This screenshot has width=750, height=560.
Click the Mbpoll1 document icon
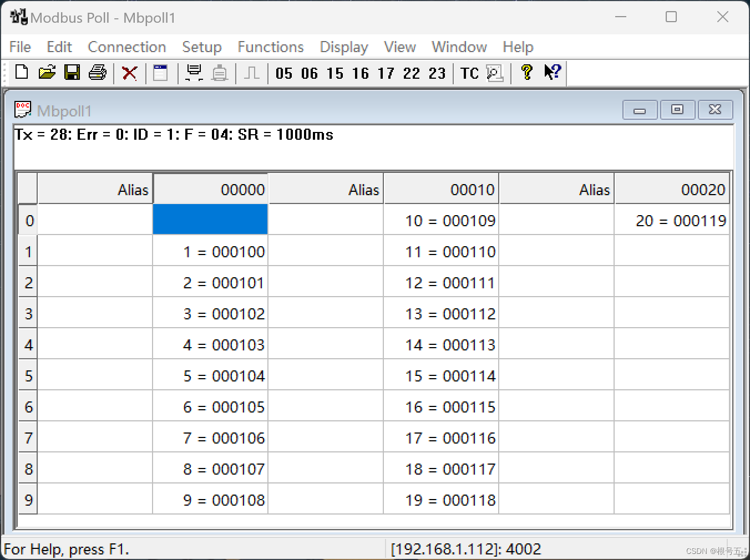23,110
